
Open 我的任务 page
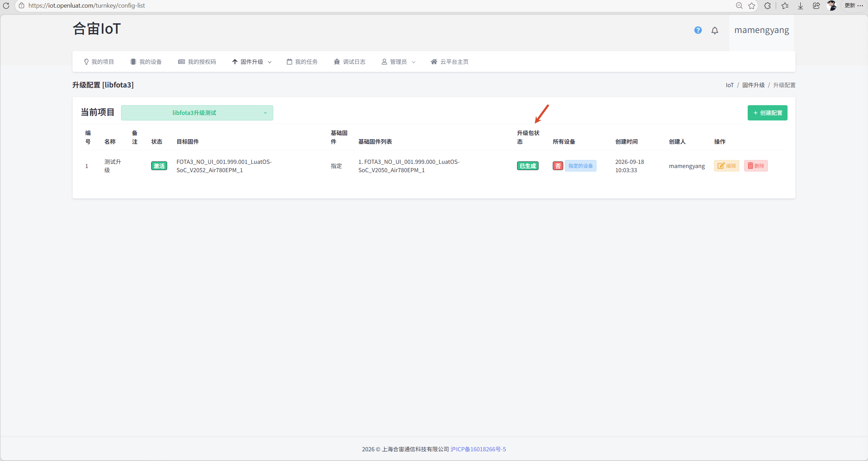[x=302, y=62]
